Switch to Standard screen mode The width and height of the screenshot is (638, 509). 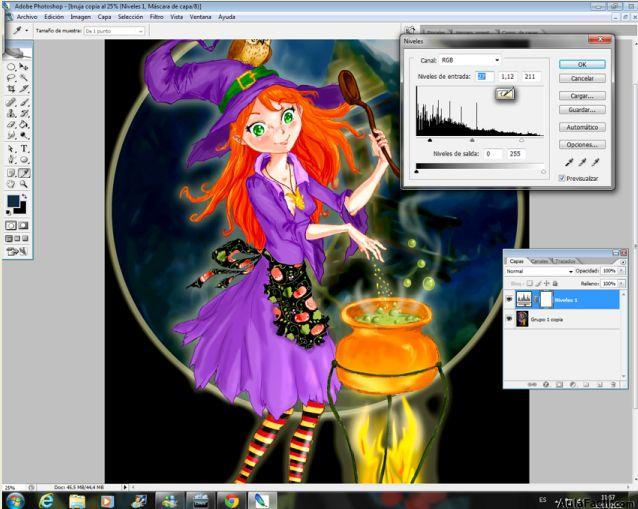[9, 239]
